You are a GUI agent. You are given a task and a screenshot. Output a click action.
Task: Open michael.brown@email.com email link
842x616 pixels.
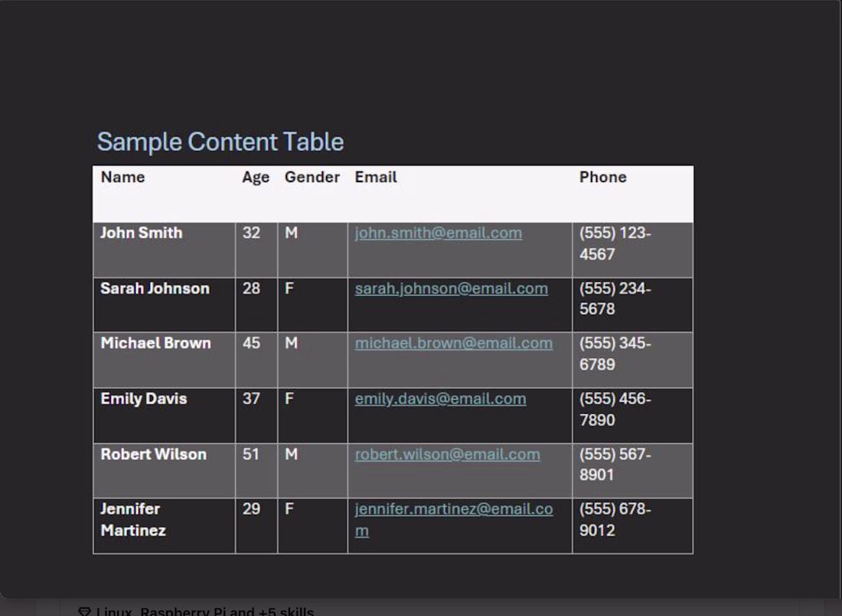point(453,343)
